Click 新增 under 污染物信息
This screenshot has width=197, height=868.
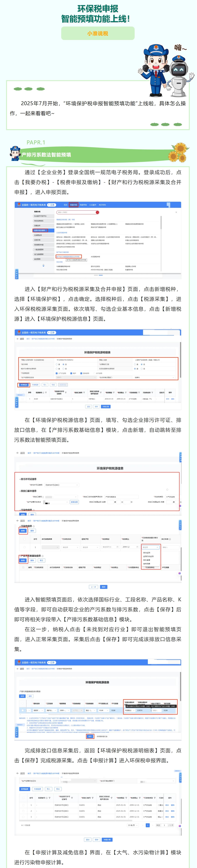pyautogui.click(x=23, y=531)
